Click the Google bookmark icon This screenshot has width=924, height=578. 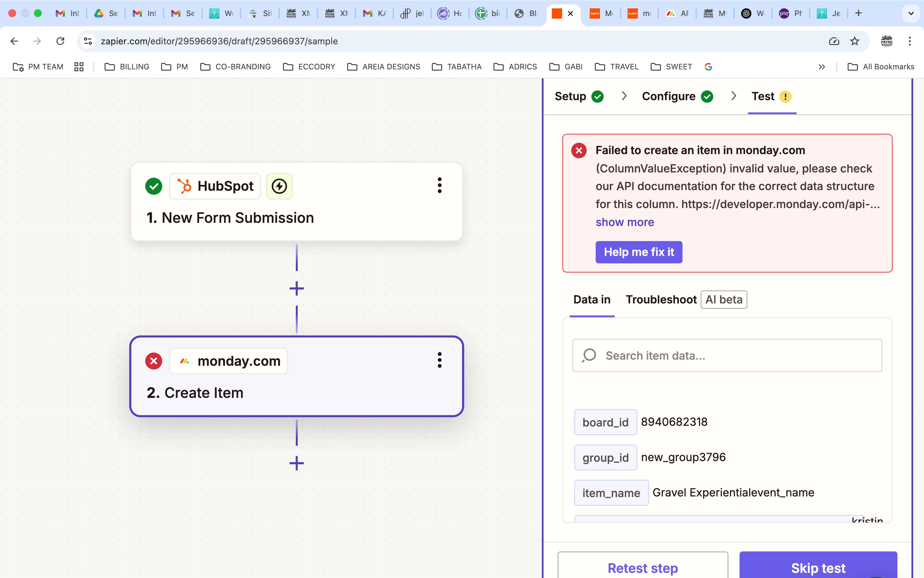tap(708, 67)
